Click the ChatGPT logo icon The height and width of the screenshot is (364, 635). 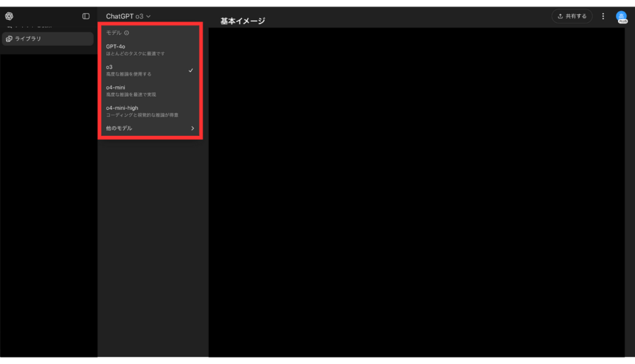9,16
